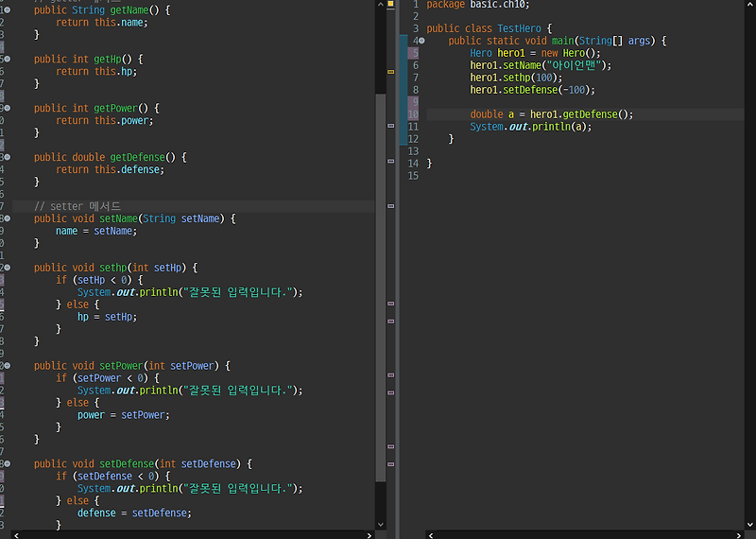Click line number 13 in right editor
This screenshot has width=756, height=539.
413,151
